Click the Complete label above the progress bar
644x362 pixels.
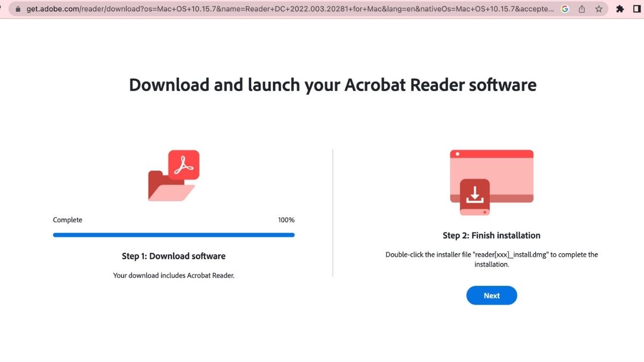pos(67,219)
